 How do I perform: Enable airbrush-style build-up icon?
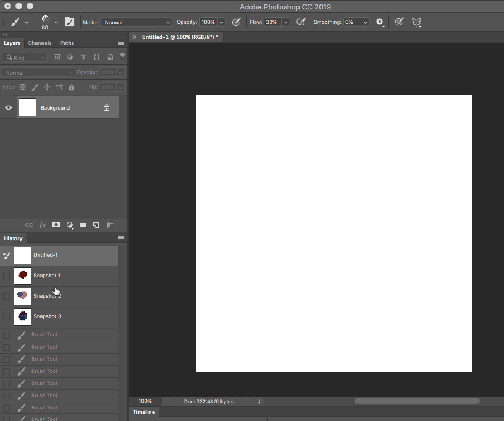tap(301, 22)
